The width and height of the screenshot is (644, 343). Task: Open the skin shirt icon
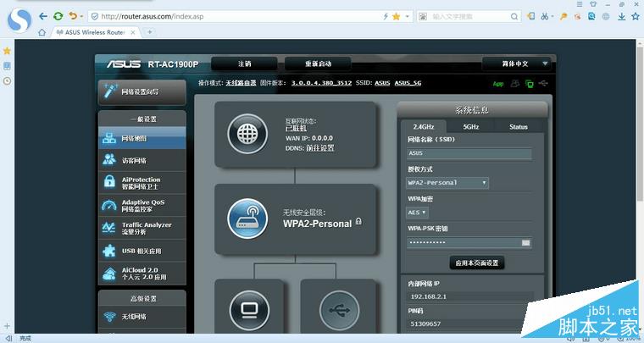(593, 3)
